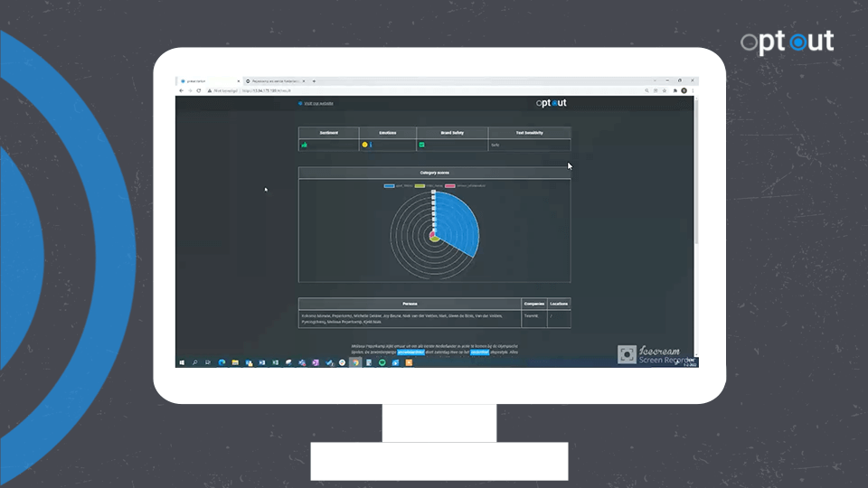Click the green thumbs-up Sentiment icon

pos(305,145)
